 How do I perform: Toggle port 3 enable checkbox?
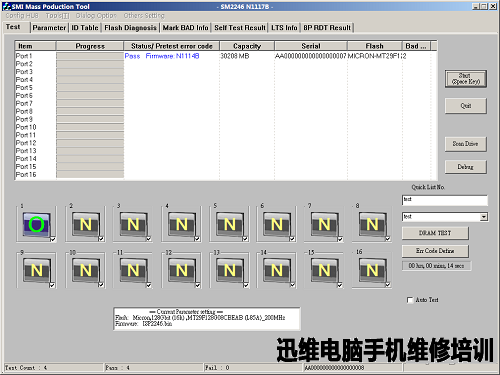point(149,239)
